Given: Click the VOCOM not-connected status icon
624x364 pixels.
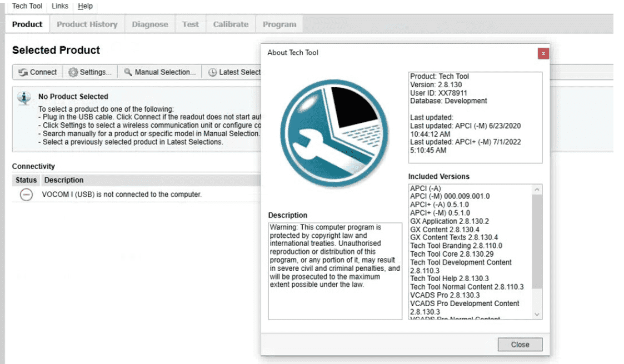Looking at the screenshot, I should (26, 195).
